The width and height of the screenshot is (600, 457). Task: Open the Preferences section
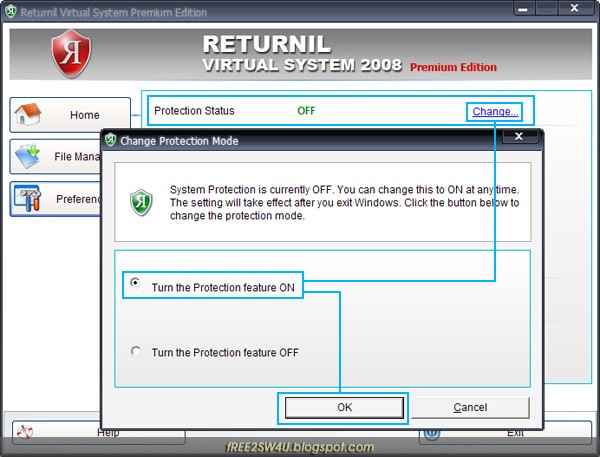pyautogui.click(x=56, y=199)
